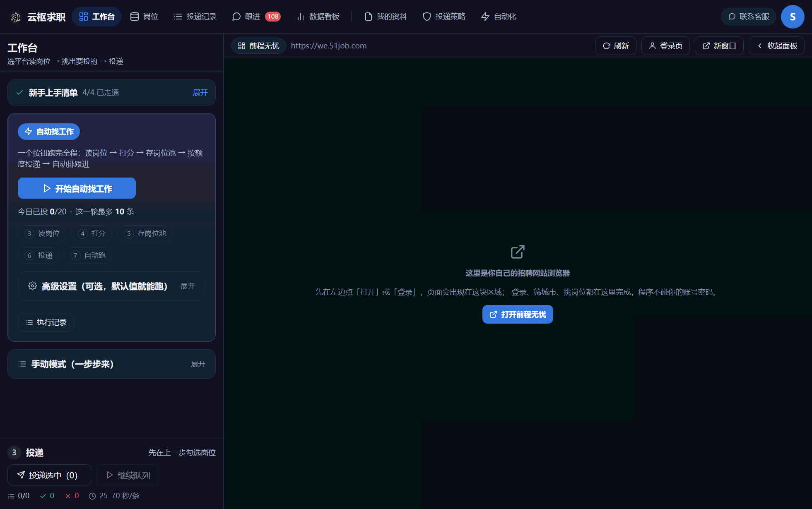Viewport: 812px width, 509px height.
Task: Select step 4 打分 chip
Action: 92,234
